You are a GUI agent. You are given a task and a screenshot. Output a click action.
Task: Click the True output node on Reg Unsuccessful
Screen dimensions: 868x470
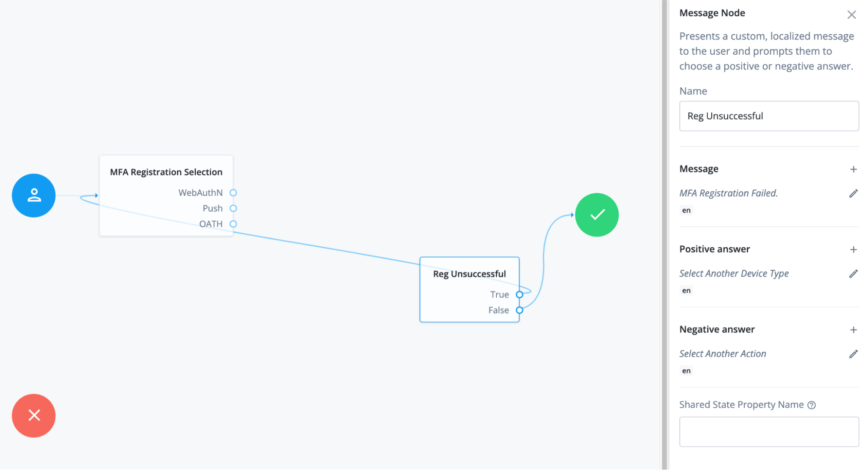521,294
